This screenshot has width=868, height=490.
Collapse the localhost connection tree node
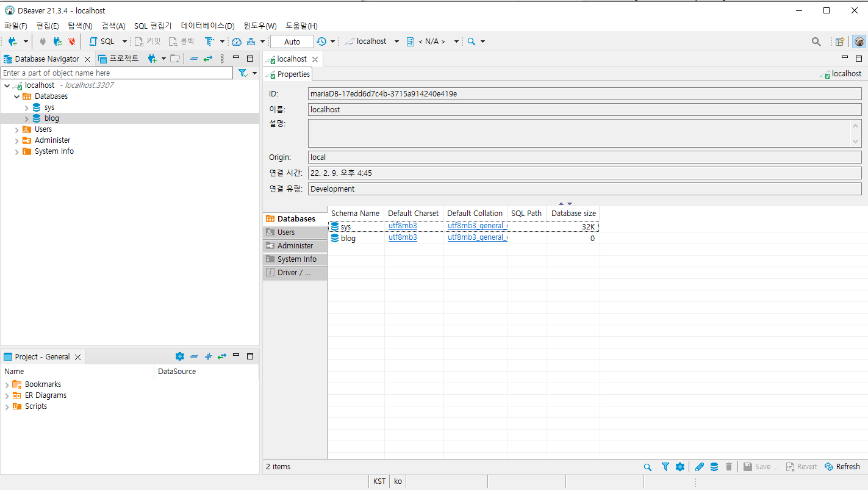coord(7,85)
